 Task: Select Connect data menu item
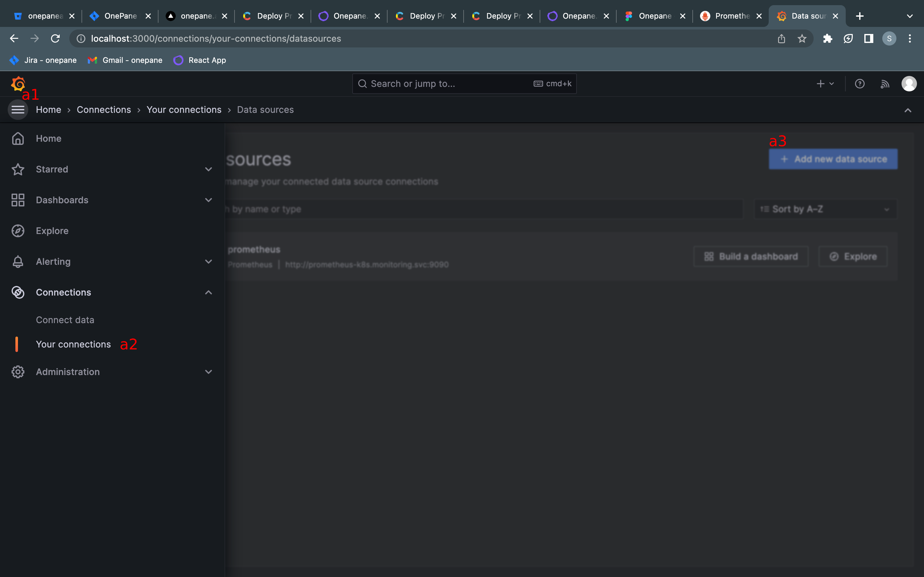click(x=64, y=320)
